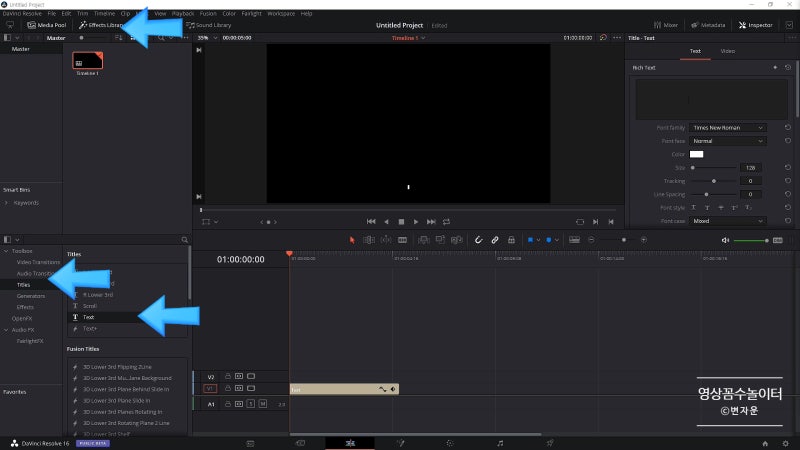Mute audio using the speaker icon
Image resolution: width=800 pixels, height=450 pixels.
(725, 240)
